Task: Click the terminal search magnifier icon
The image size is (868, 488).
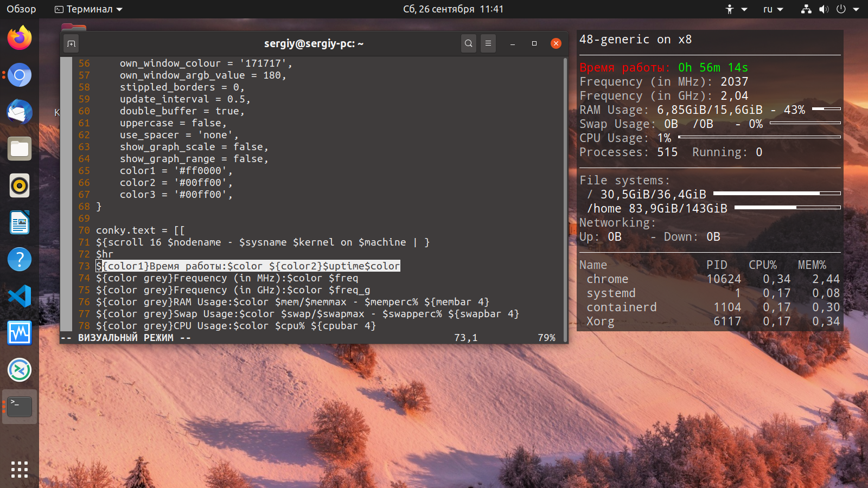Action: click(469, 43)
